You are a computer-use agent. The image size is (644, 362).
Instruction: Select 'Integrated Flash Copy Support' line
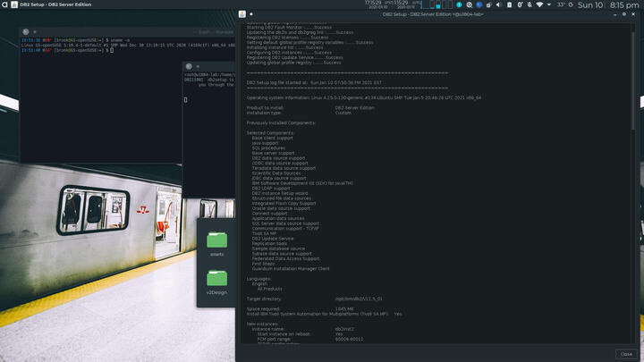point(284,203)
